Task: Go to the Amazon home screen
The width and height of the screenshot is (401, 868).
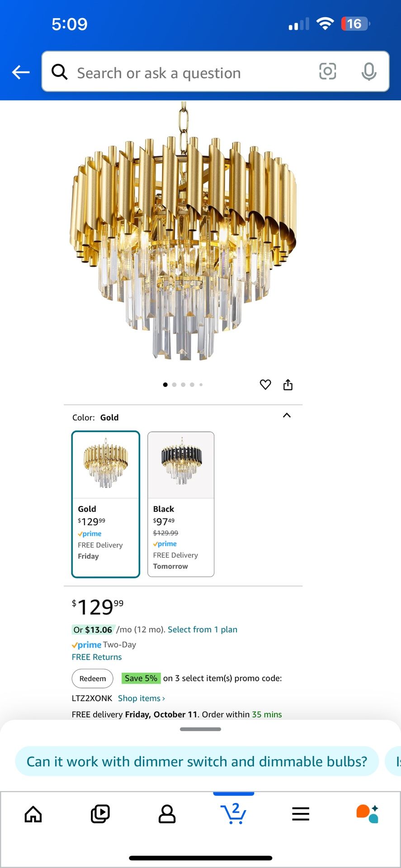Action: (x=32, y=814)
